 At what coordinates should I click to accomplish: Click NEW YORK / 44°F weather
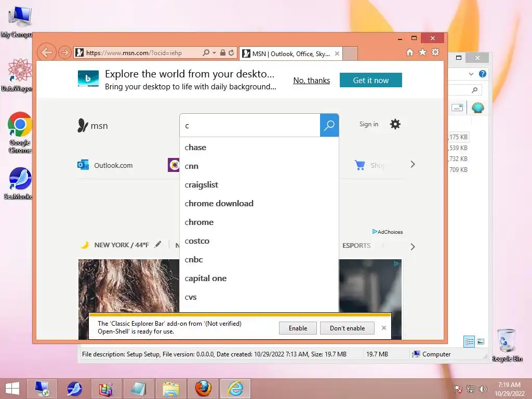pyautogui.click(x=122, y=245)
